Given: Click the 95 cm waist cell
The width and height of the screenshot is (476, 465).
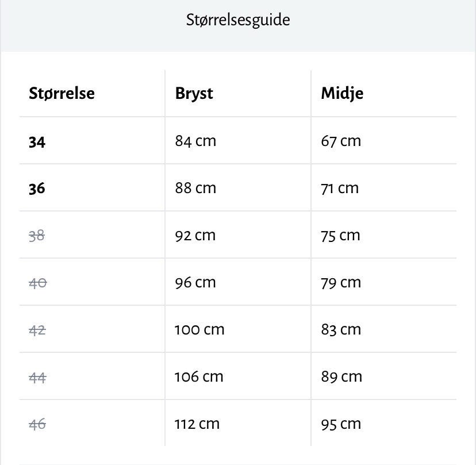Looking at the screenshot, I should [x=341, y=424].
